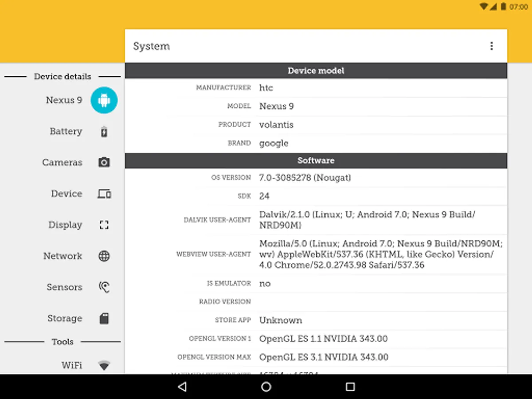Open the Cameras section icon
The width and height of the screenshot is (532, 399).
104,162
